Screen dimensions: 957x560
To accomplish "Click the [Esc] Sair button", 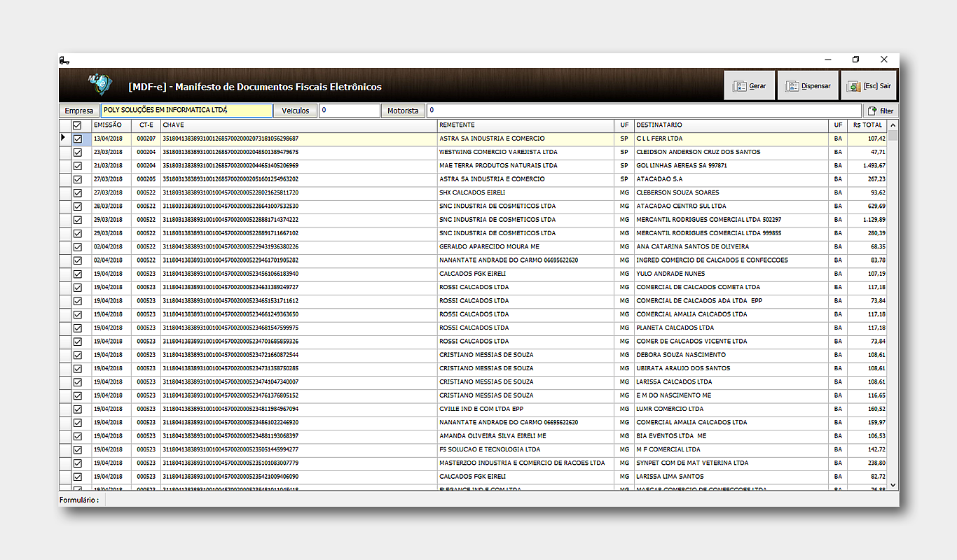I will [869, 86].
